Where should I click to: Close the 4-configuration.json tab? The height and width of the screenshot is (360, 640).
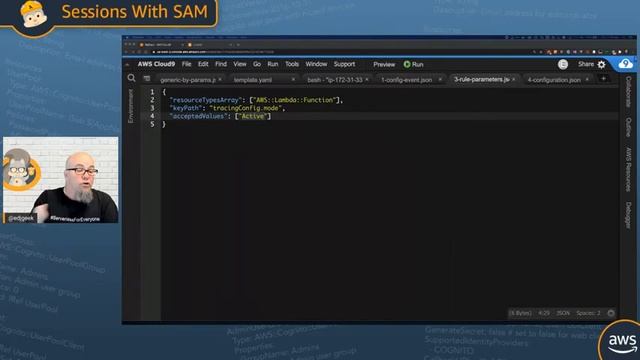[587, 80]
